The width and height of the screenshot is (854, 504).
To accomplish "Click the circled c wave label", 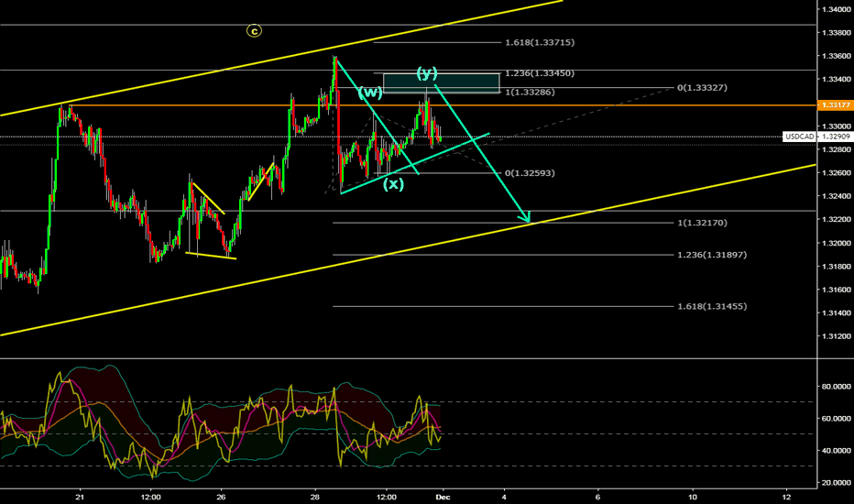I will pos(254,31).
